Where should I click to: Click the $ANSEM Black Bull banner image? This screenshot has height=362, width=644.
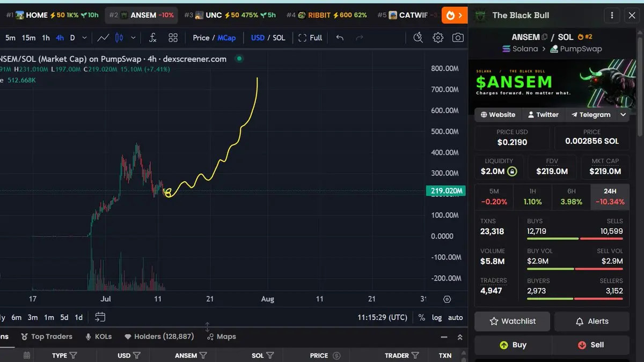coord(552,82)
